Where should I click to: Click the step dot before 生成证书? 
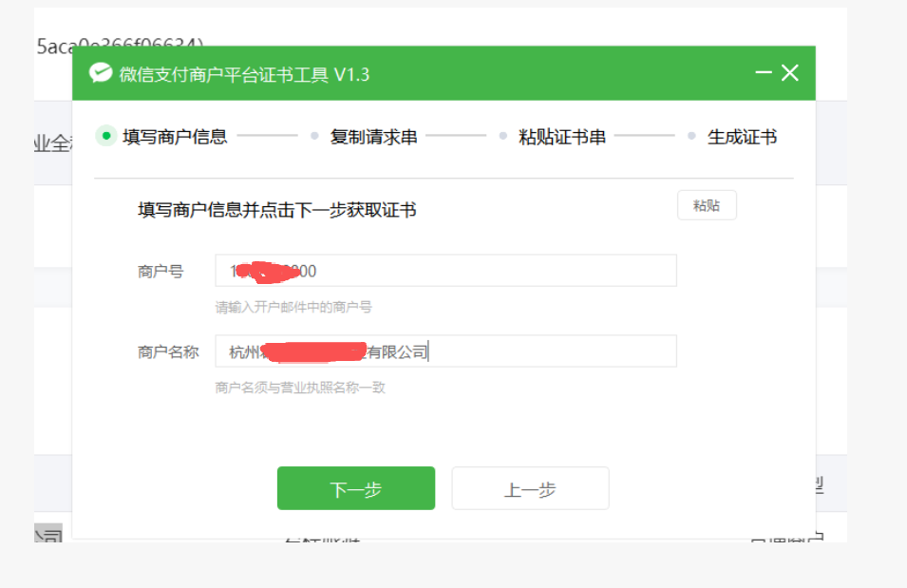[691, 137]
